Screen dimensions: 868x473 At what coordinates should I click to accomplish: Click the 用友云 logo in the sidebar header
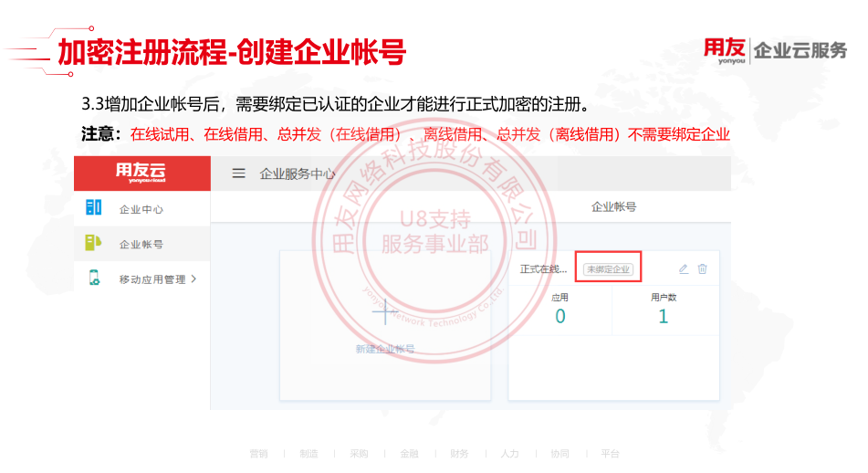[x=141, y=173]
